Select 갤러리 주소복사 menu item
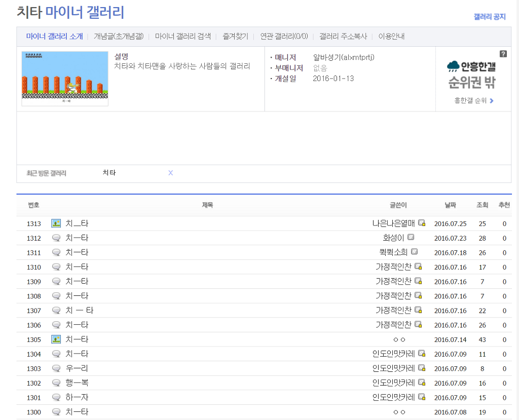This screenshot has width=519, height=420. pyautogui.click(x=343, y=36)
